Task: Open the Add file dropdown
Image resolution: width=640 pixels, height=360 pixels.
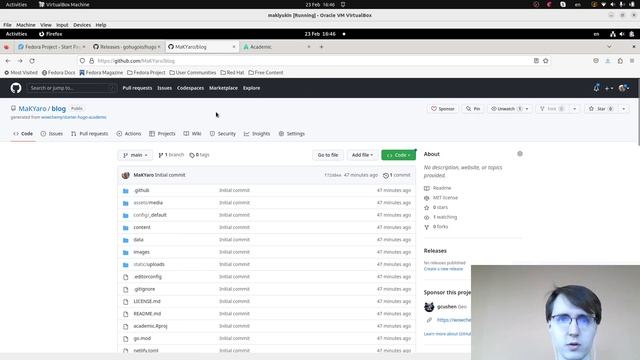Action: pyautogui.click(x=362, y=155)
